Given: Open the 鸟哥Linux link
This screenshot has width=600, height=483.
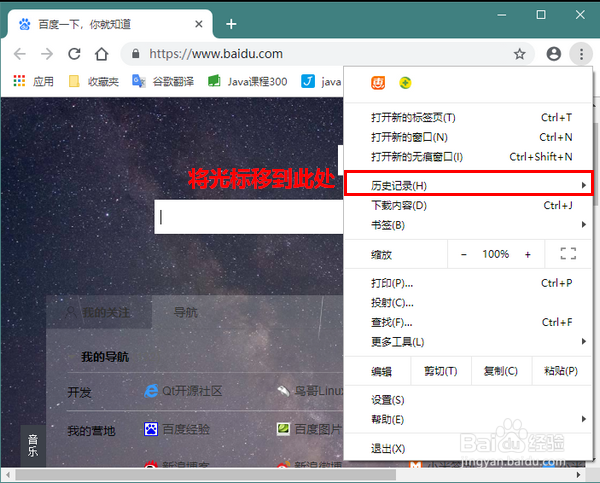Looking at the screenshot, I should [x=310, y=391].
